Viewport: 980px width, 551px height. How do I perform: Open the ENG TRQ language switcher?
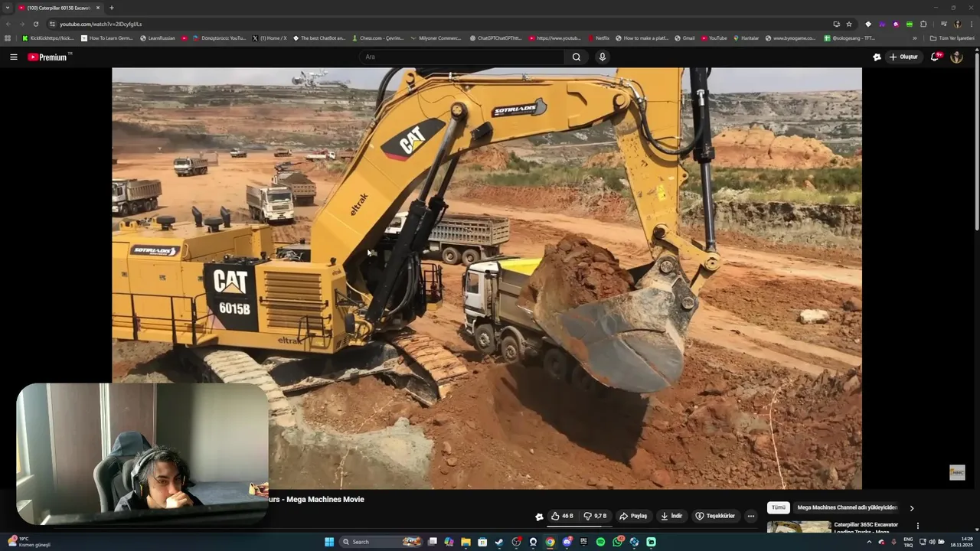[x=908, y=542]
